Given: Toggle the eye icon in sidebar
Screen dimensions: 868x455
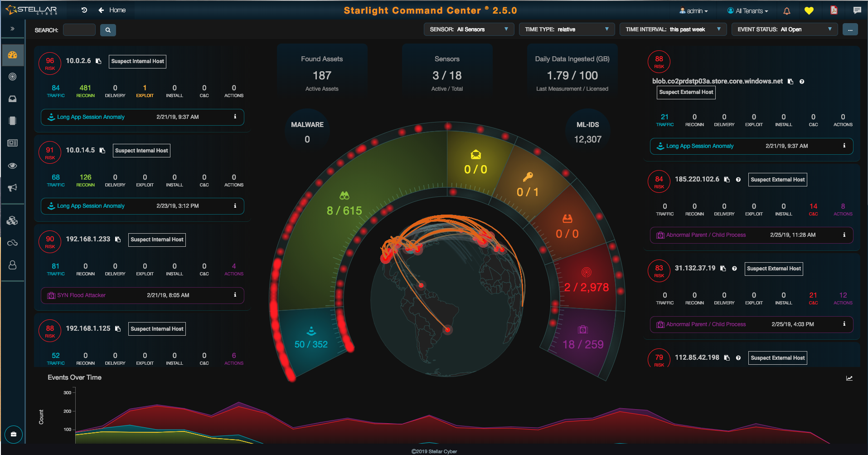Looking at the screenshot, I should coord(13,166).
